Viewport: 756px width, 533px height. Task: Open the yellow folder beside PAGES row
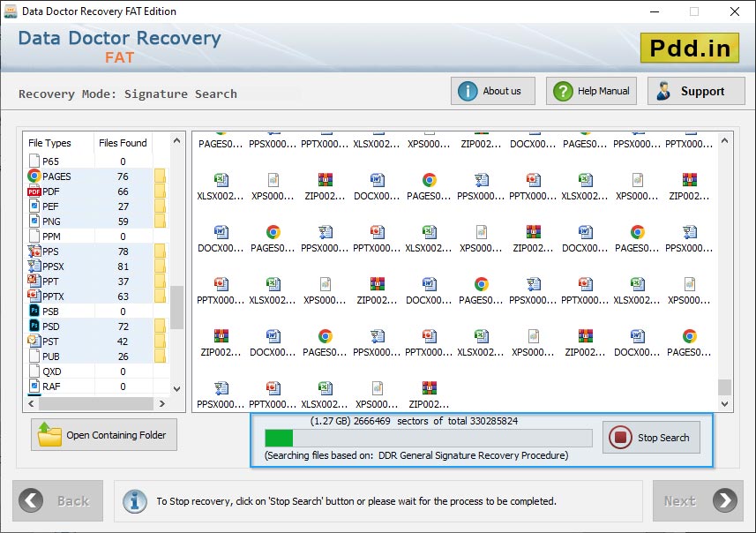(160, 176)
